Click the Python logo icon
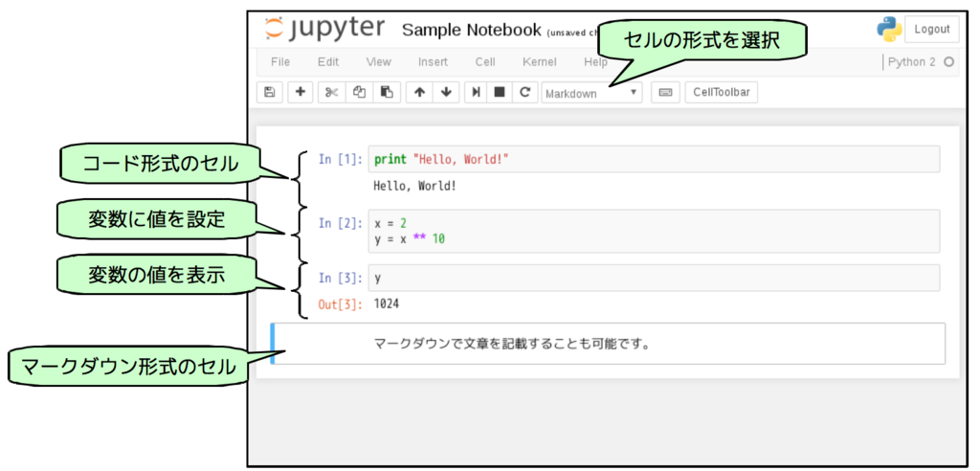 [889, 29]
